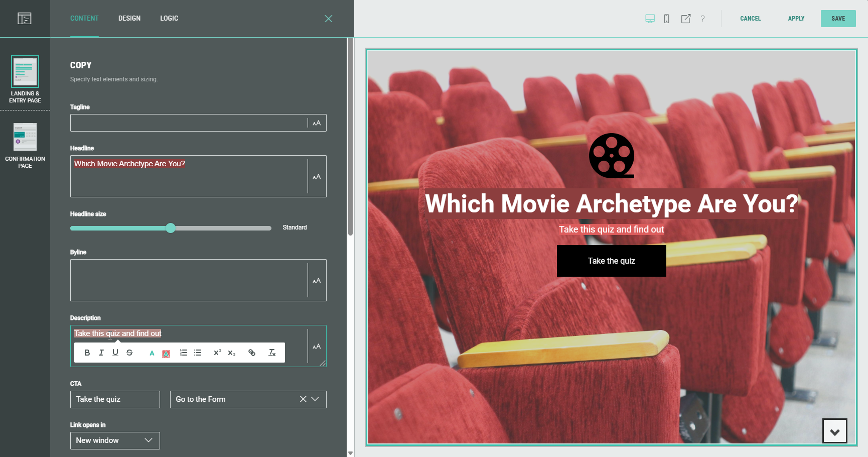Click the underline formatting icon
This screenshot has width=868, height=457.
[x=115, y=353]
